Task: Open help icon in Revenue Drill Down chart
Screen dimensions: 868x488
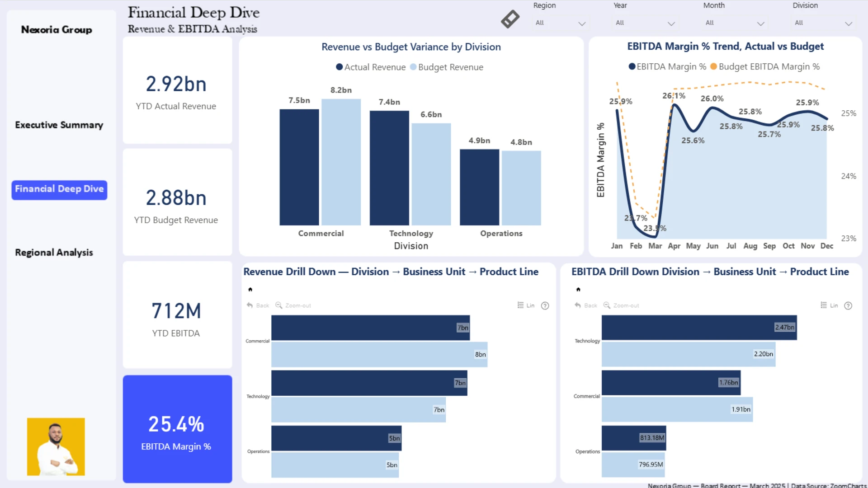Action: tap(545, 306)
